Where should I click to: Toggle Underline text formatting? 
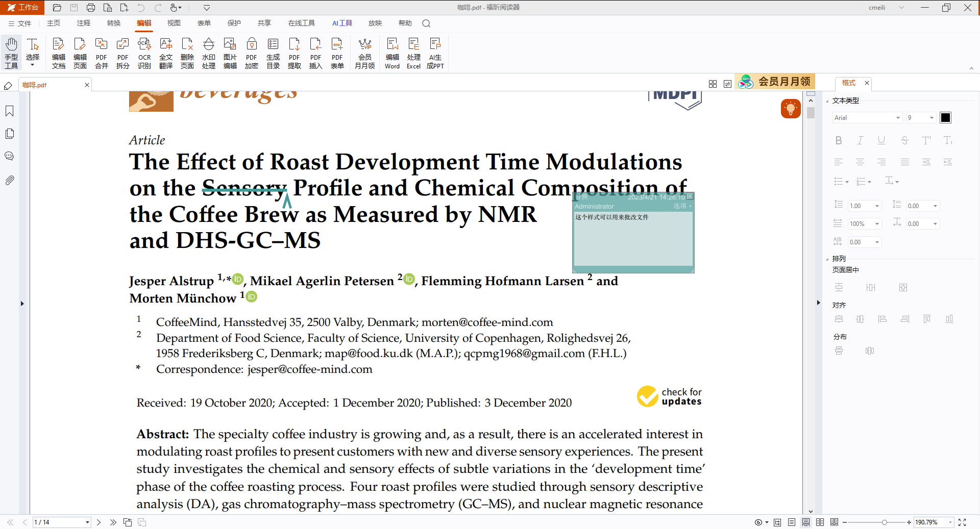pyautogui.click(x=881, y=140)
